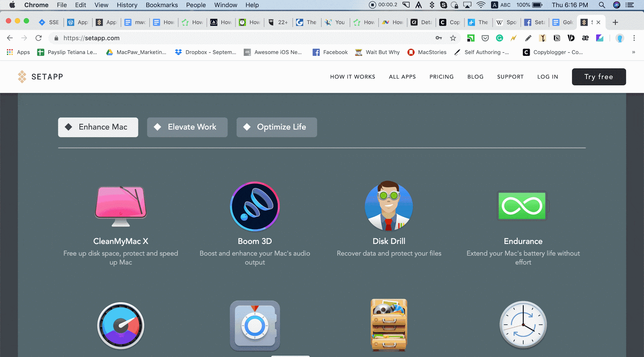Click LOG IN link

click(548, 77)
